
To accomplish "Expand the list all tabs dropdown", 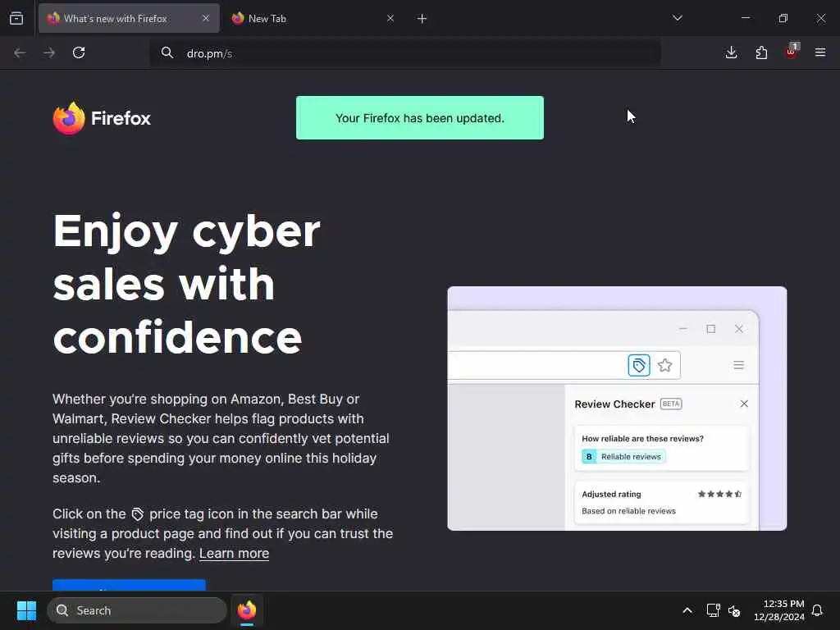I will click(x=677, y=18).
